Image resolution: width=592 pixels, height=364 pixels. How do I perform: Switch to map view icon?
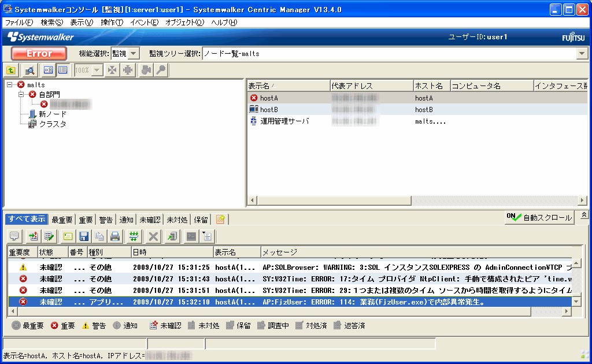click(x=48, y=70)
